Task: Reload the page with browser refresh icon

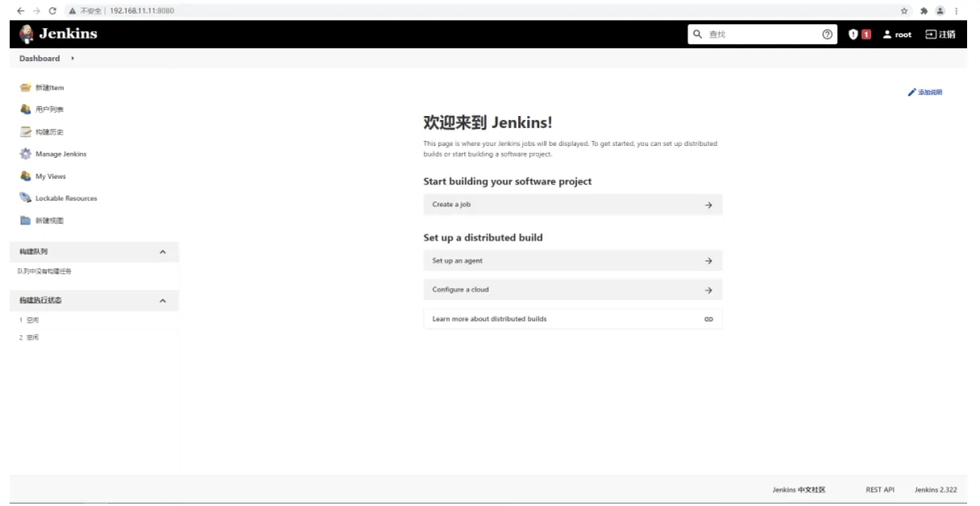Action: click(52, 10)
